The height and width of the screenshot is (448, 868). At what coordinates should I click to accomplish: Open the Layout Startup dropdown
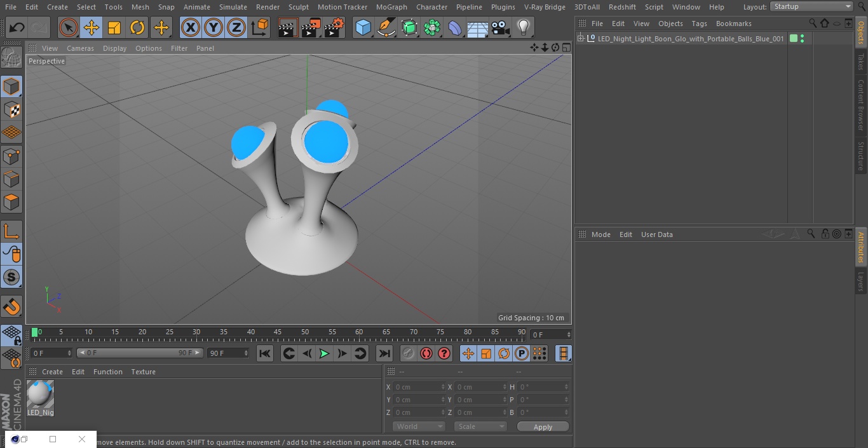811,6
